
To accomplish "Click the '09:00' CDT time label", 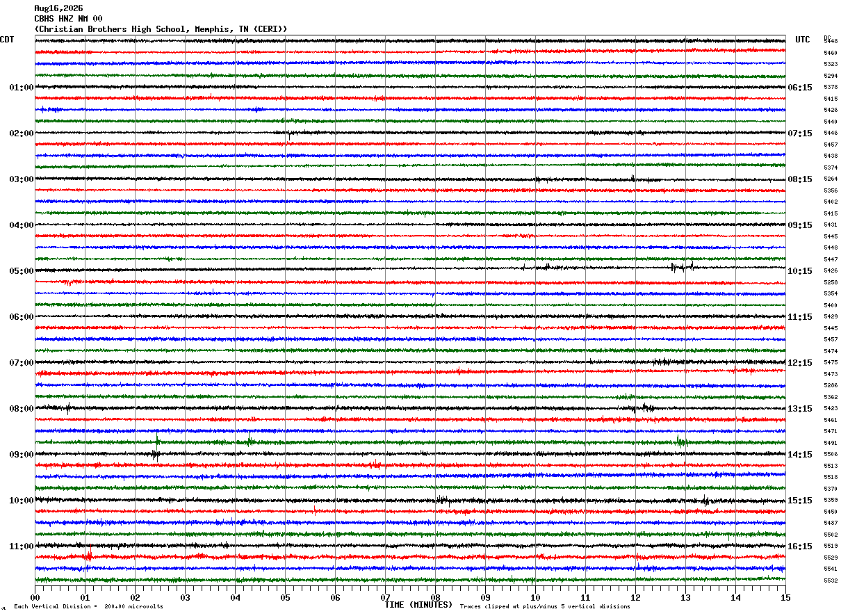I will point(22,455).
